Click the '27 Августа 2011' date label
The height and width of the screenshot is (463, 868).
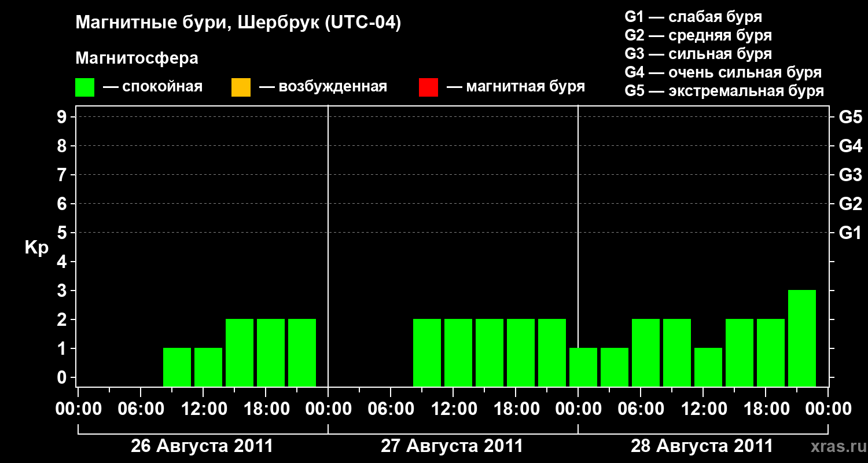pos(452,446)
